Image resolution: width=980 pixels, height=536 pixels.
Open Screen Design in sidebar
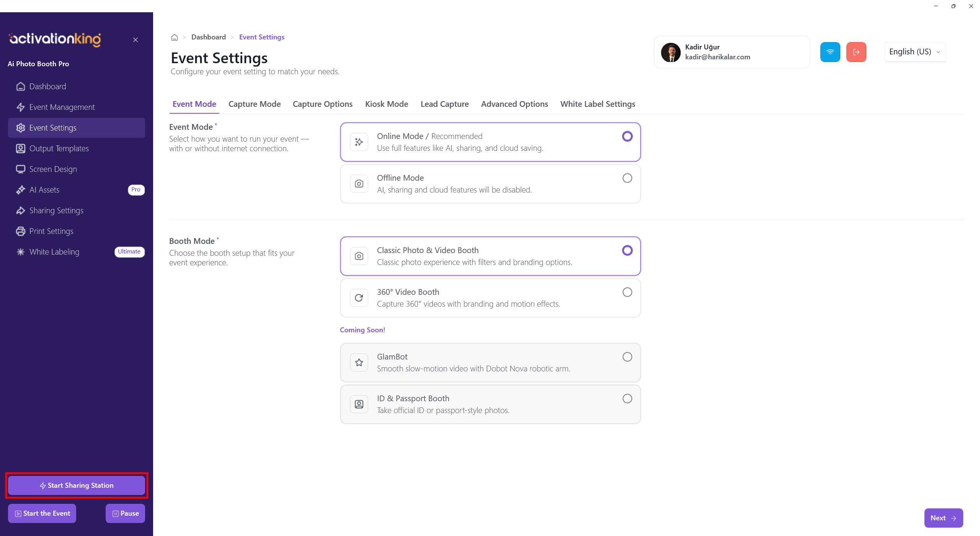pyautogui.click(x=53, y=169)
